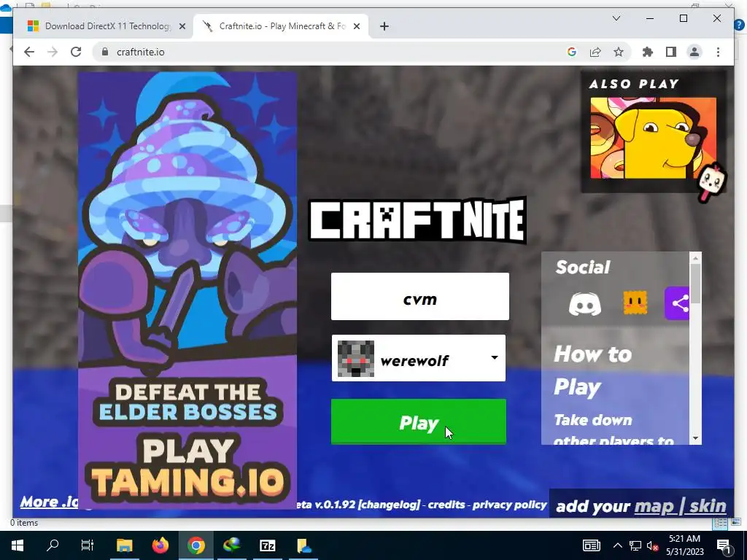Click the add your map link
Viewport: 747px width, 560px height.
tap(654, 506)
